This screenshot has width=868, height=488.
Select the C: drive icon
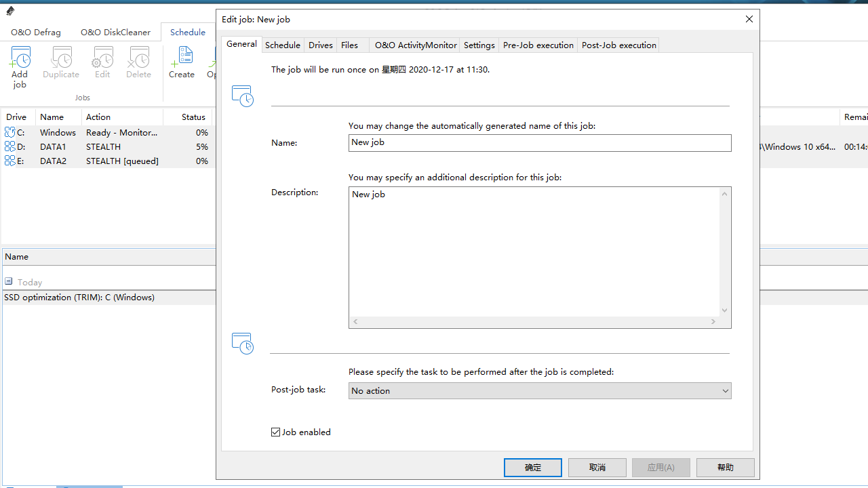(10, 133)
